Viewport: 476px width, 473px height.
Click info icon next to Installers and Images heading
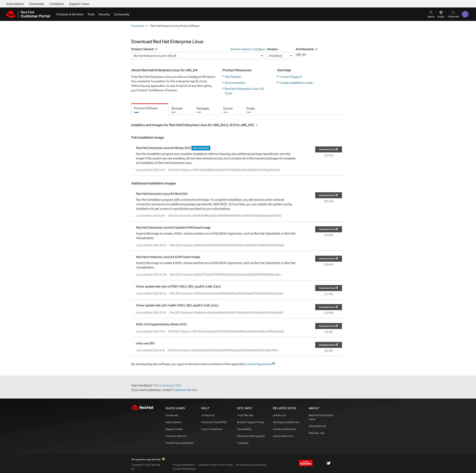(x=256, y=125)
